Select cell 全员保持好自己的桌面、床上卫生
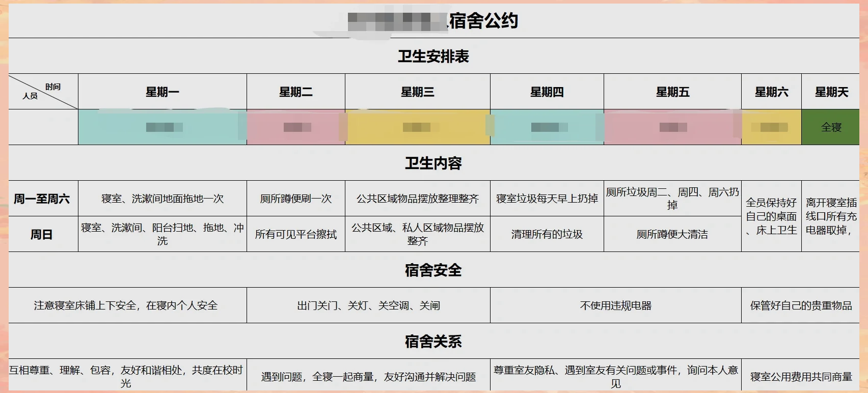Image resolution: width=868 pixels, height=393 pixels. (x=771, y=216)
